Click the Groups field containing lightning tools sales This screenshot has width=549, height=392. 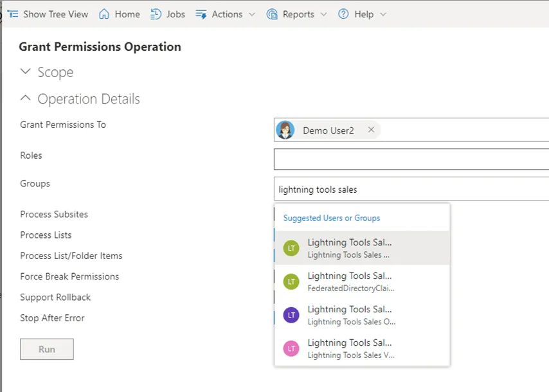(x=411, y=190)
